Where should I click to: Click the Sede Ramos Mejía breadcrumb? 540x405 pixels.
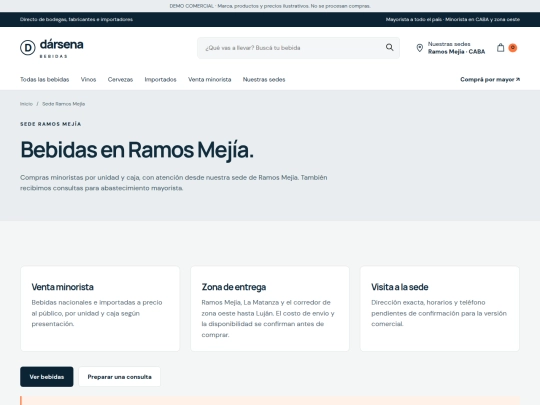(63, 104)
